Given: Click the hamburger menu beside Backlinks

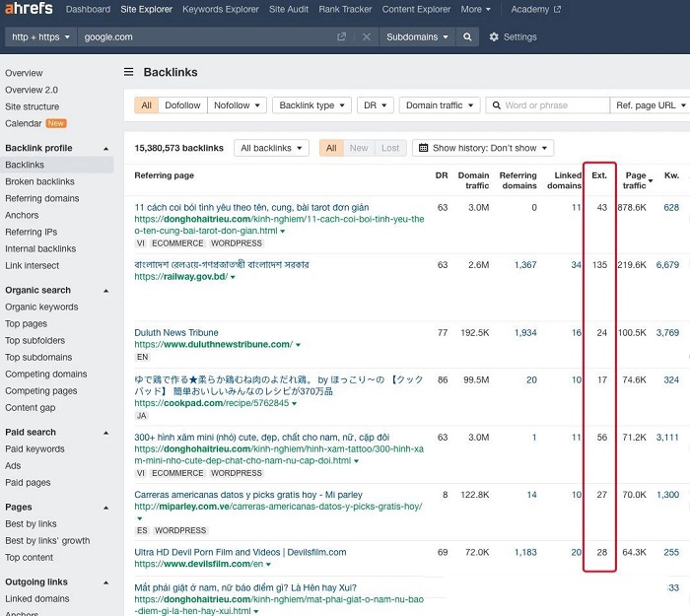Looking at the screenshot, I should click(128, 72).
